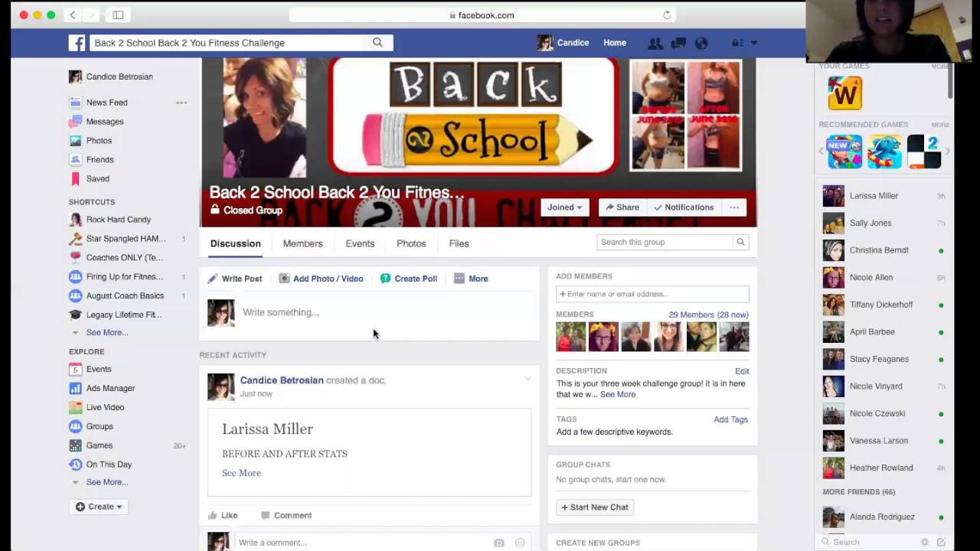Expand See More under Explore
This screenshot has height=551, width=980.
tap(107, 482)
